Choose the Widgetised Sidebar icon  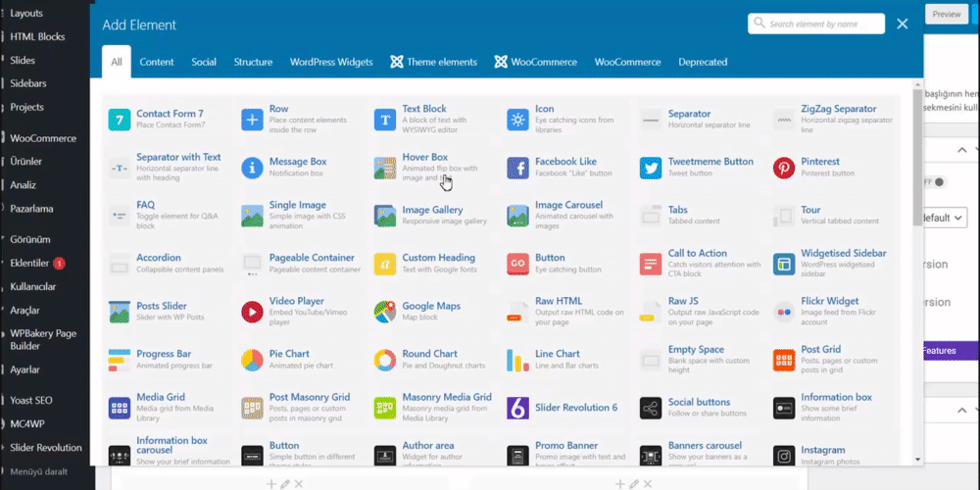pyautogui.click(x=784, y=264)
